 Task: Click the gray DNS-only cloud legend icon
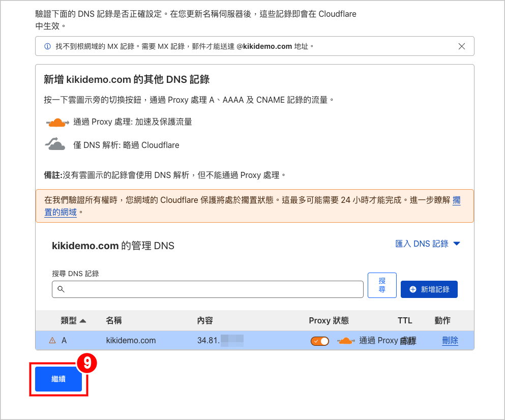[x=55, y=144]
